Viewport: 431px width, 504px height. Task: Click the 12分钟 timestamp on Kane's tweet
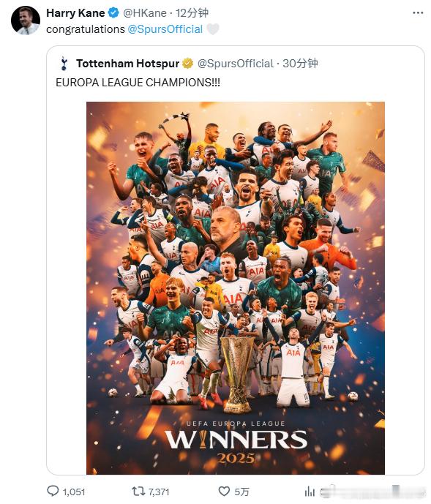coord(192,13)
